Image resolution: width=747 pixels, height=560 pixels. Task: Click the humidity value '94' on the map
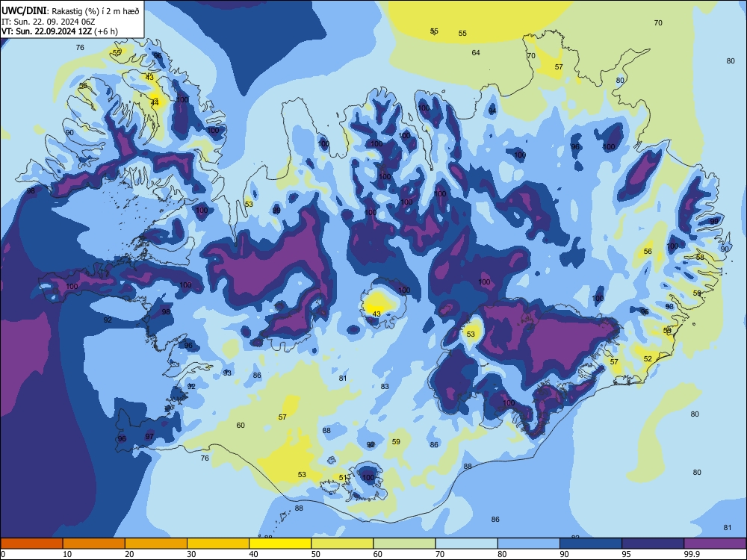tap(492, 111)
